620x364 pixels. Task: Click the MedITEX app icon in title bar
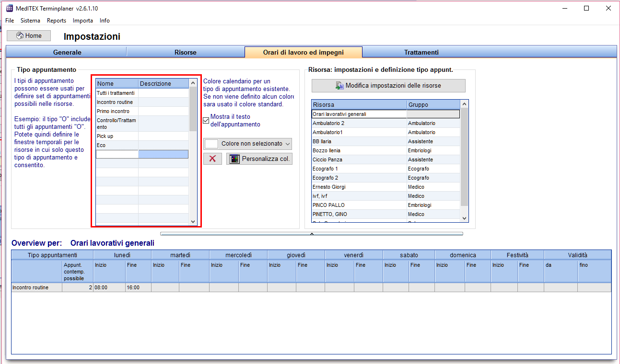pos(10,8)
